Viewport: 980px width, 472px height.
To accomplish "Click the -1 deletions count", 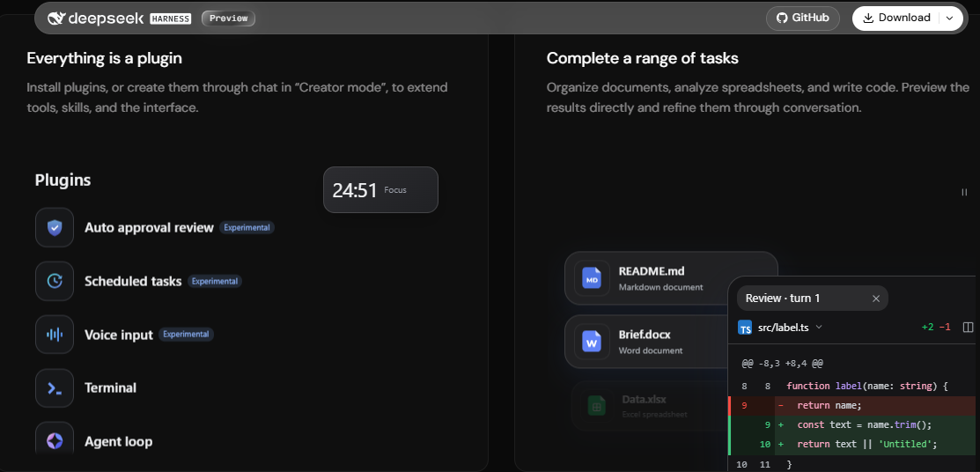I will [x=945, y=327].
